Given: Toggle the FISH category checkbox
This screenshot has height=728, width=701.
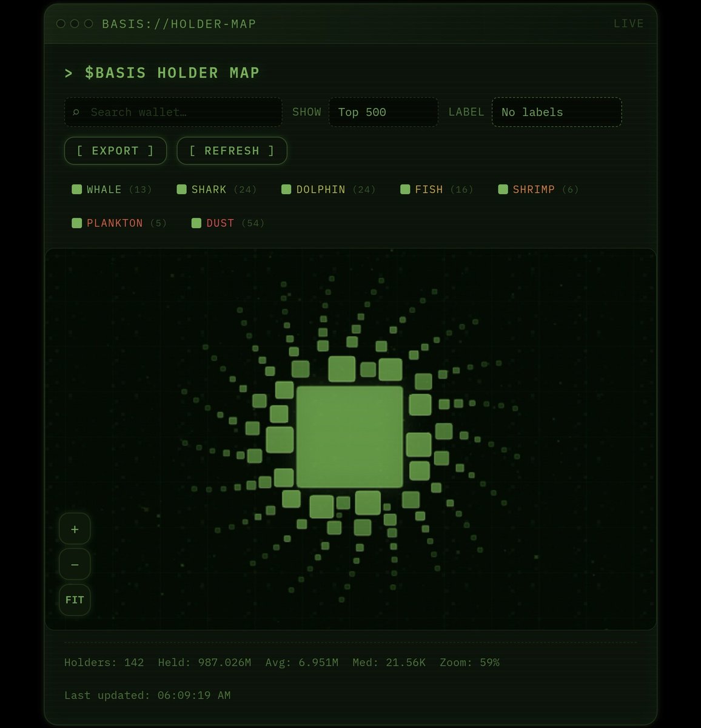Looking at the screenshot, I should point(405,189).
